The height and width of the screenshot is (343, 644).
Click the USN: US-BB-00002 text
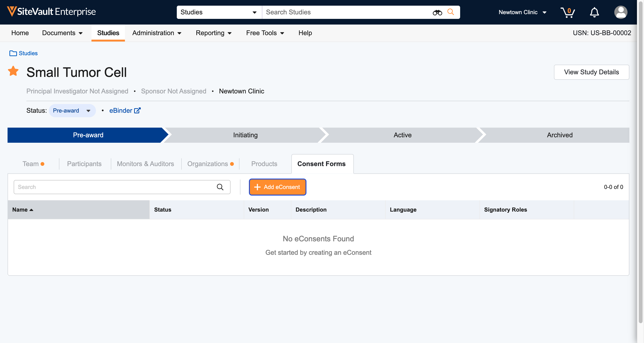(602, 33)
